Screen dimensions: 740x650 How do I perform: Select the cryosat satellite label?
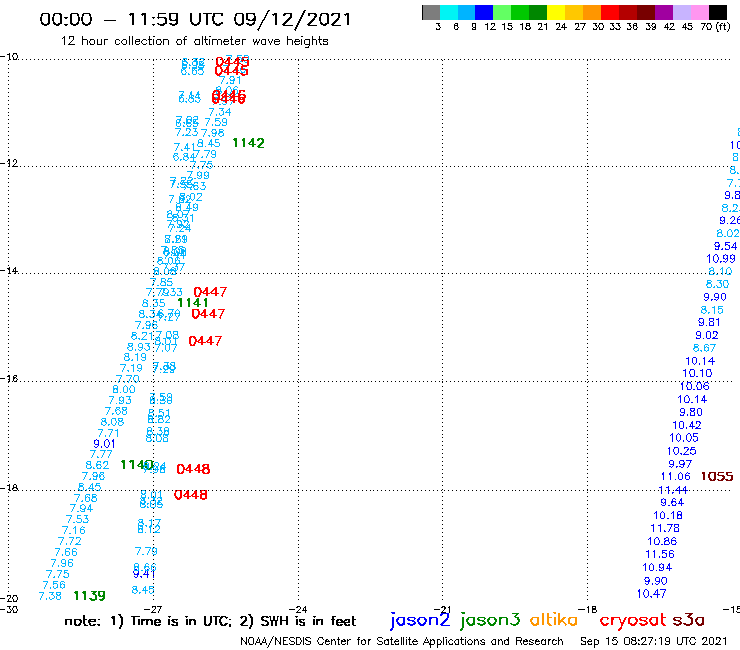point(632,620)
